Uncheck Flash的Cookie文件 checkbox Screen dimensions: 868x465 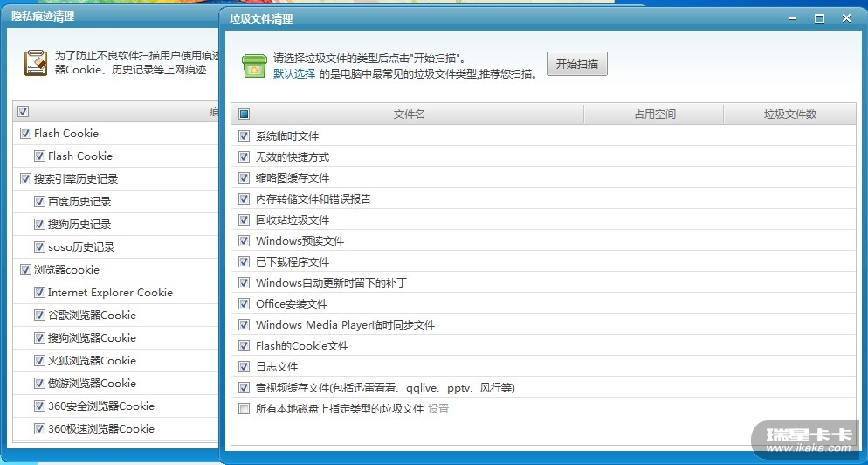[245, 346]
